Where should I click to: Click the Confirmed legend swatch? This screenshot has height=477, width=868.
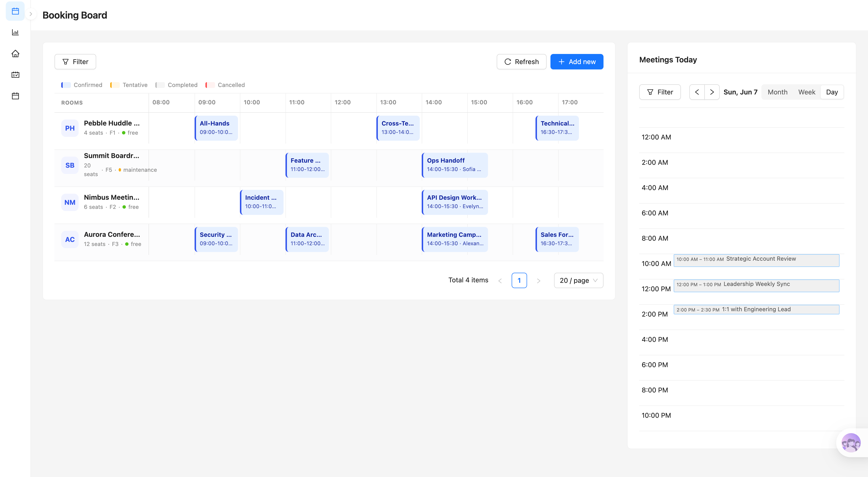[x=66, y=85]
